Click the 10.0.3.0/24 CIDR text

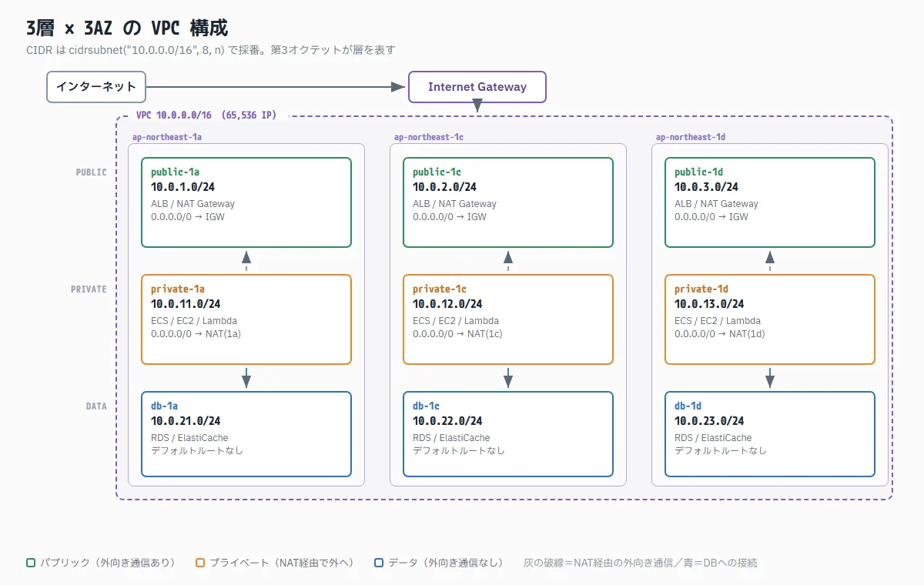click(706, 187)
